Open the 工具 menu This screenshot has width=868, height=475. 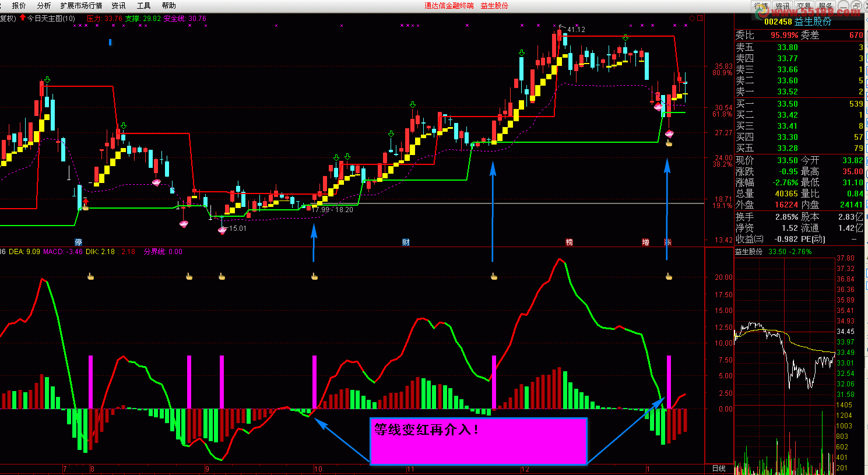[143, 5]
